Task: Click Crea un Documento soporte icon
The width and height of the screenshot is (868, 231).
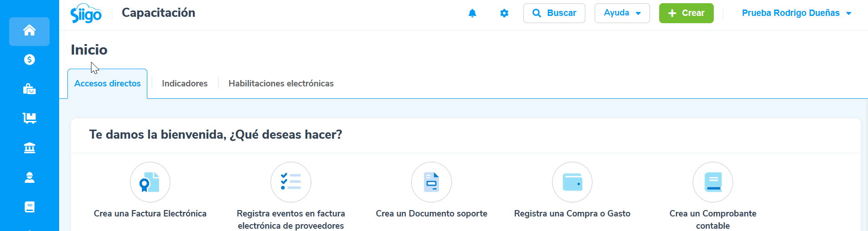Action: [431, 182]
